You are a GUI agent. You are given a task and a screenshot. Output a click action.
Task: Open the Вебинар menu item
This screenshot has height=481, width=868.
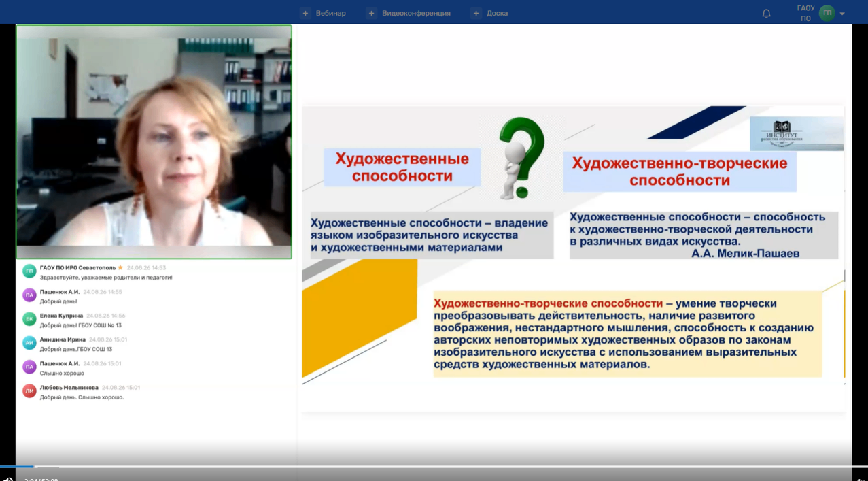point(330,13)
